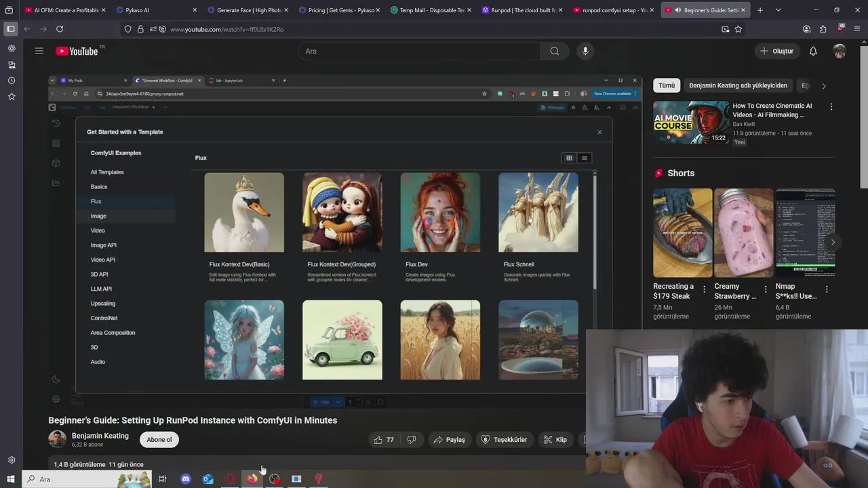This screenshot has height=488, width=868.
Task: Switch to the Pykaso AI tab
Action: point(157,10)
